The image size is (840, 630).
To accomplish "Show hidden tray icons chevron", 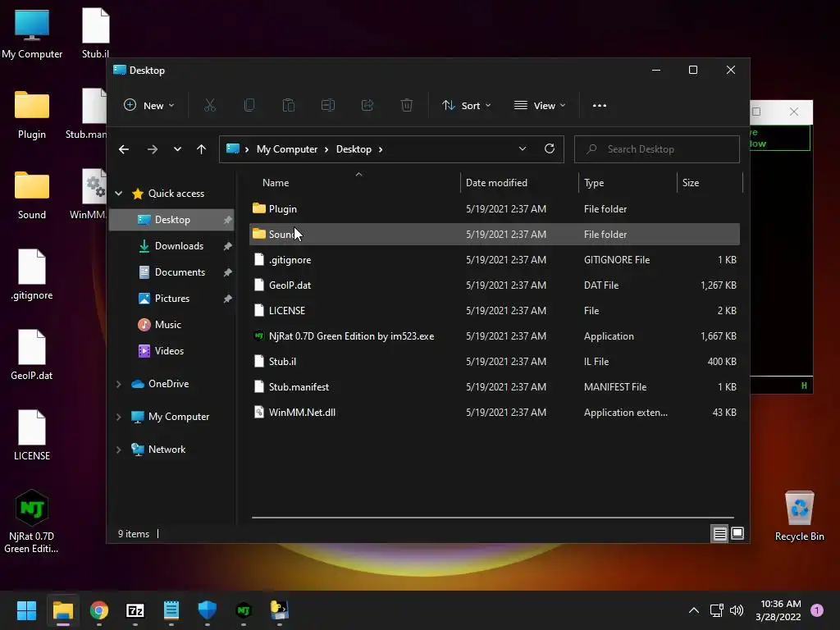I will click(x=694, y=610).
